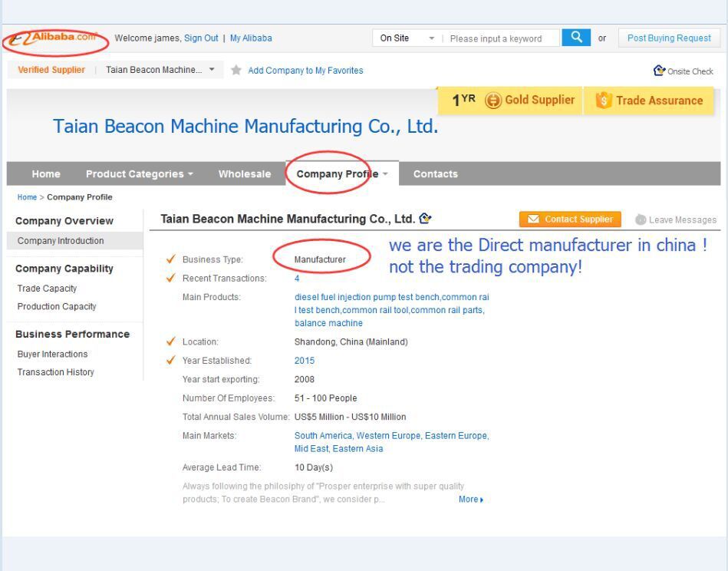This screenshot has height=571, width=728.
Task: Click the Recent Transactions verified checkmark
Action: (x=171, y=278)
